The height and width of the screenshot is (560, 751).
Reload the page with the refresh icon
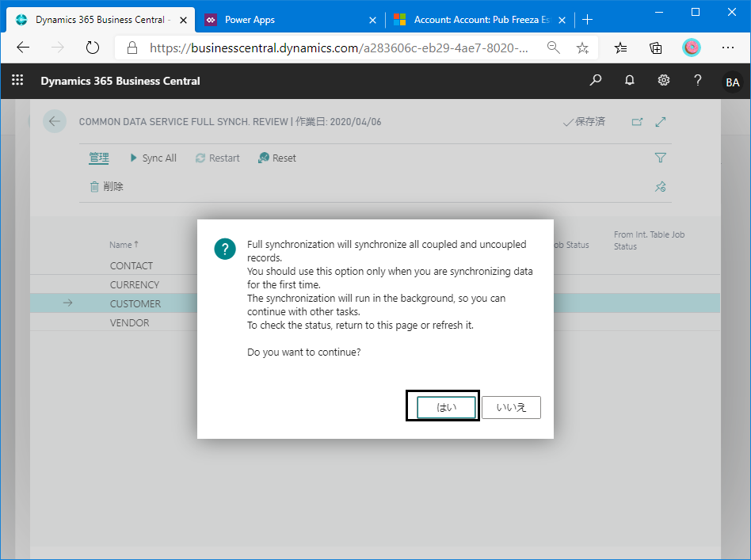(92, 48)
